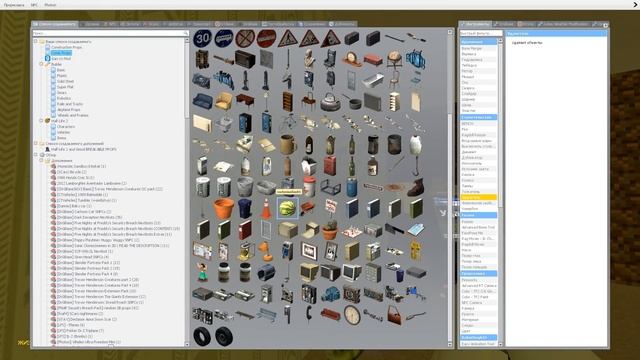The image size is (640, 360).
Task: Collapse the Builder folder in tree
Action: (x=41, y=64)
